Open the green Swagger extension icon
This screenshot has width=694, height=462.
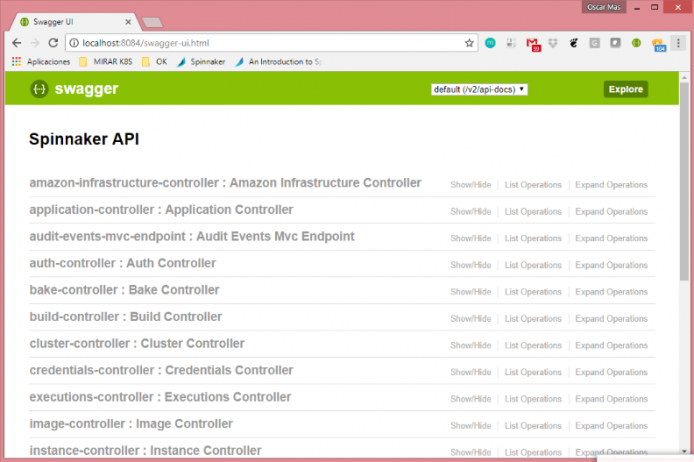(636, 43)
